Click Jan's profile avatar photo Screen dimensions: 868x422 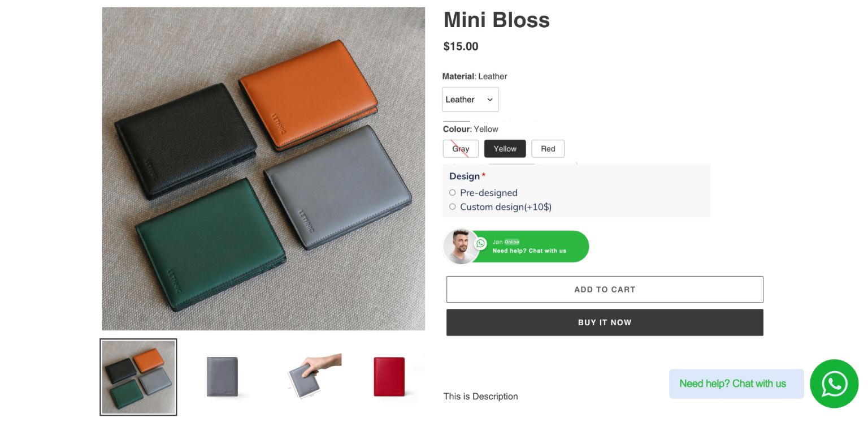click(x=461, y=246)
